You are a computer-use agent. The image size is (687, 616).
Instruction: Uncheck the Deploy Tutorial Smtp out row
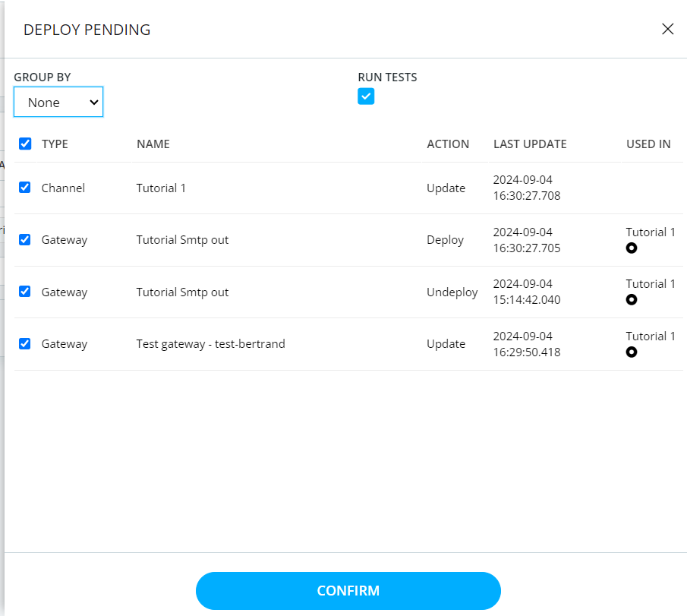25,239
